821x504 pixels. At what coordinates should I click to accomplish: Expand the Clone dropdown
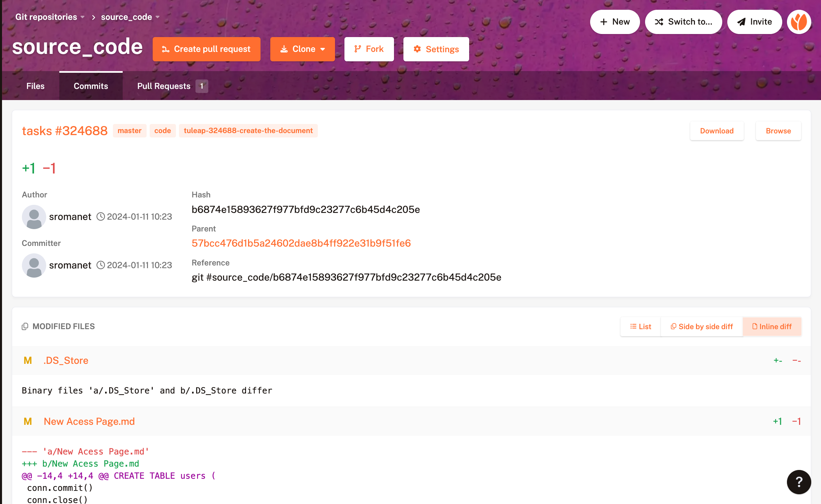click(x=302, y=49)
